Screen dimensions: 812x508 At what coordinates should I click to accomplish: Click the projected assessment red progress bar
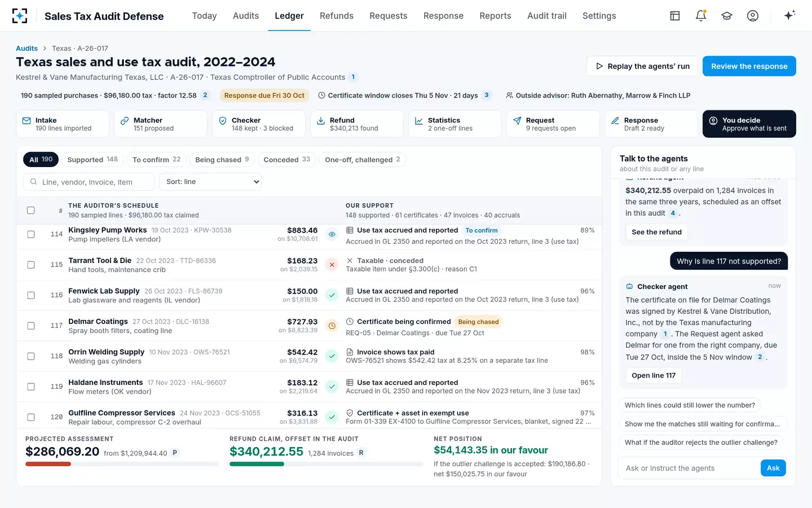pos(48,464)
